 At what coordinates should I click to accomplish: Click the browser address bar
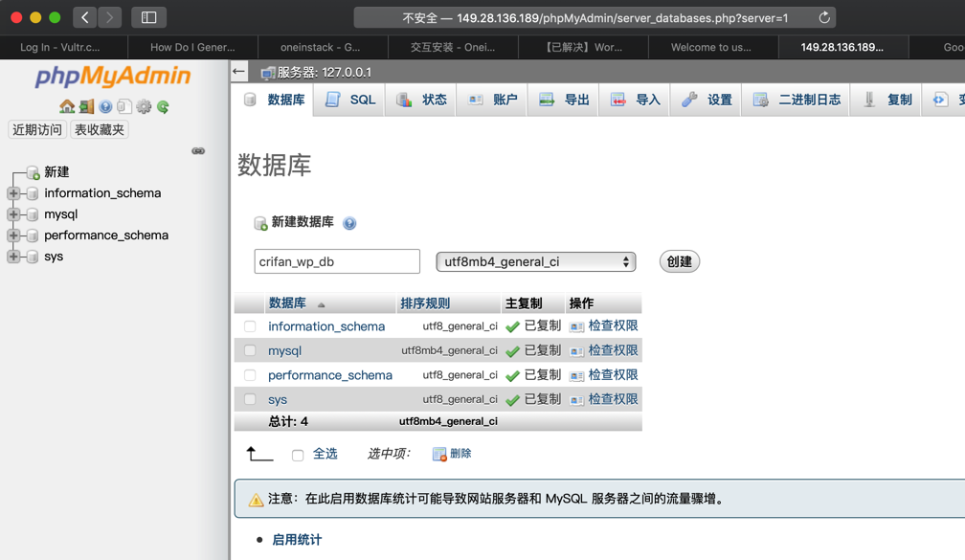[x=595, y=18]
